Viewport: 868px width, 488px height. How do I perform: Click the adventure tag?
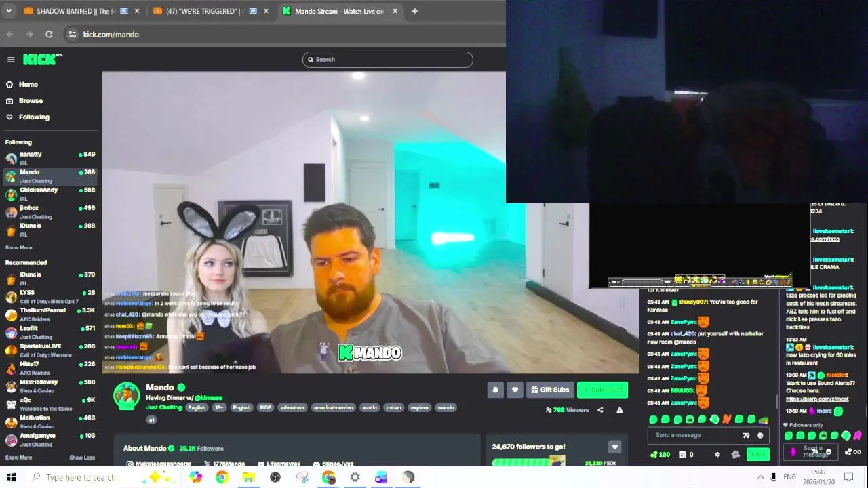pos(292,408)
